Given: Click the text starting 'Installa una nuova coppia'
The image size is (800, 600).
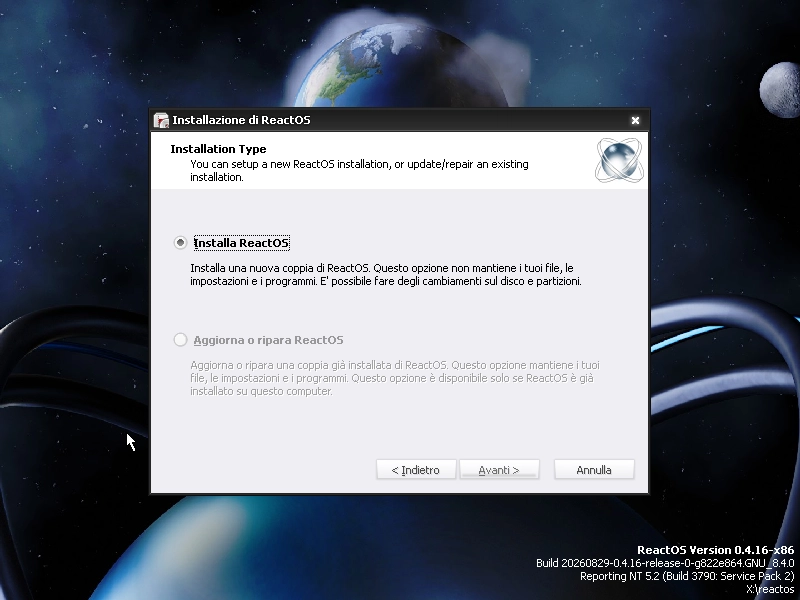Looking at the screenshot, I should click(x=386, y=274).
